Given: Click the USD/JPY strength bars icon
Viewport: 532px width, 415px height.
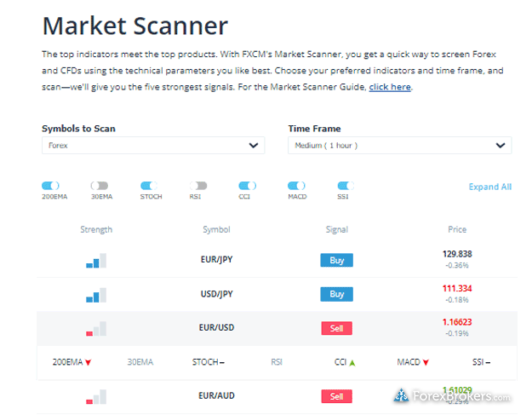Looking at the screenshot, I should click(x=96, y=295).
